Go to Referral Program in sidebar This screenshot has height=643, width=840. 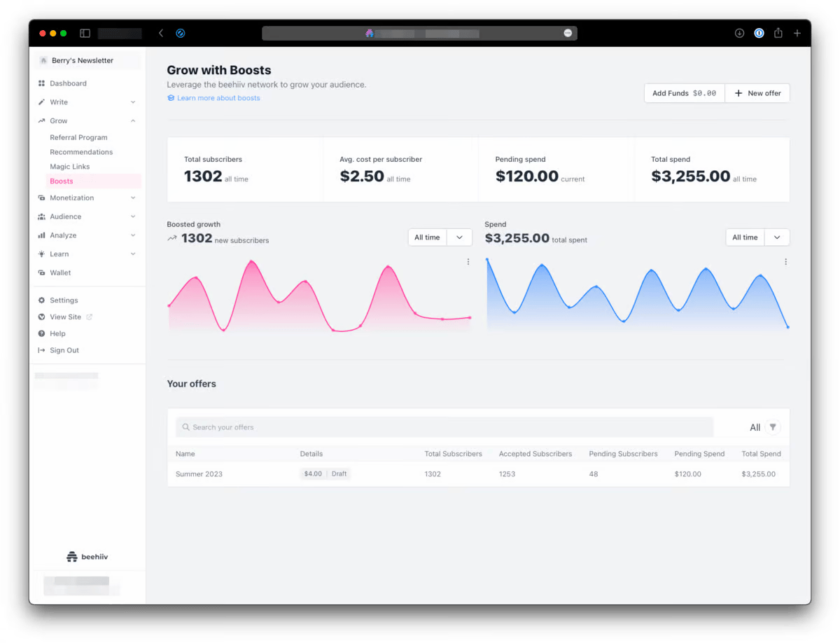78,138
